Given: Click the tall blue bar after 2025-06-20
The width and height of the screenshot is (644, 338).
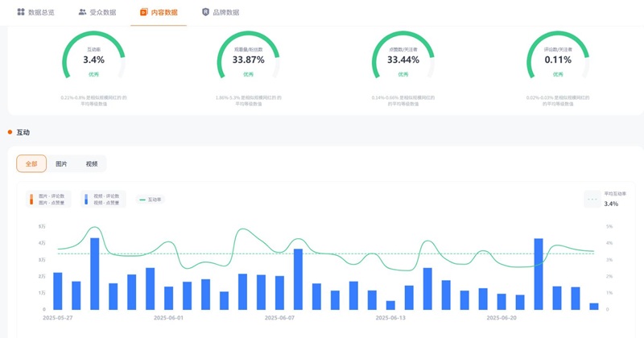Looking at the screenshot, I should point(539,274).
